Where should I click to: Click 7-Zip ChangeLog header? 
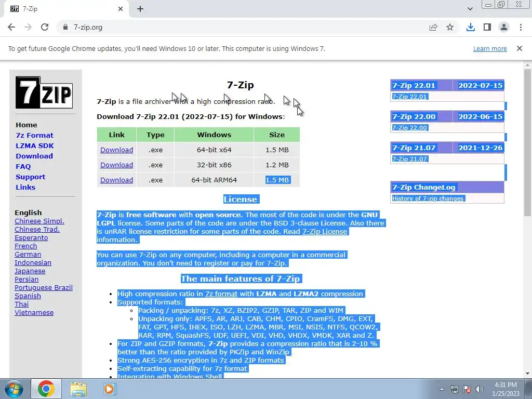pos(447,187)
